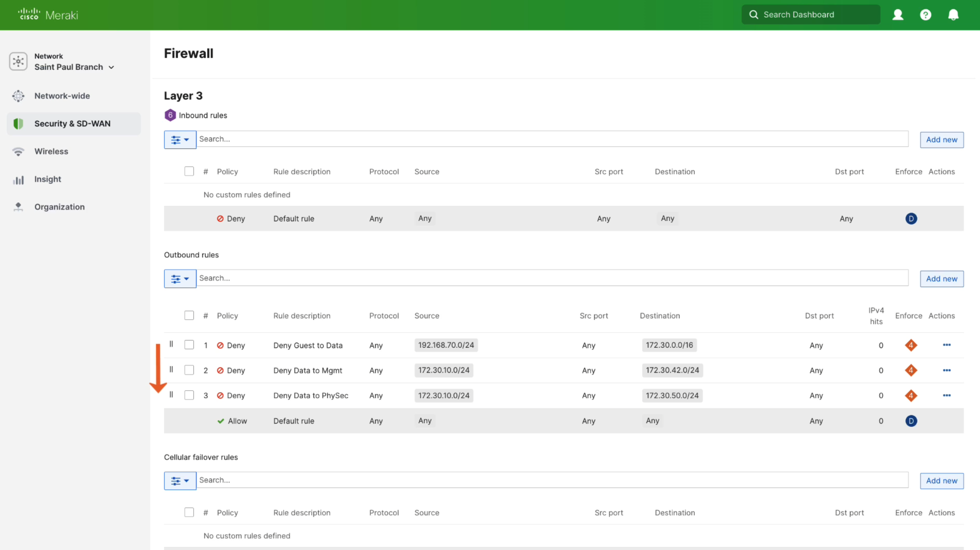Open the outbound rules filter dropdown
This screenshot has height=550, width=980.
point(179,278)
